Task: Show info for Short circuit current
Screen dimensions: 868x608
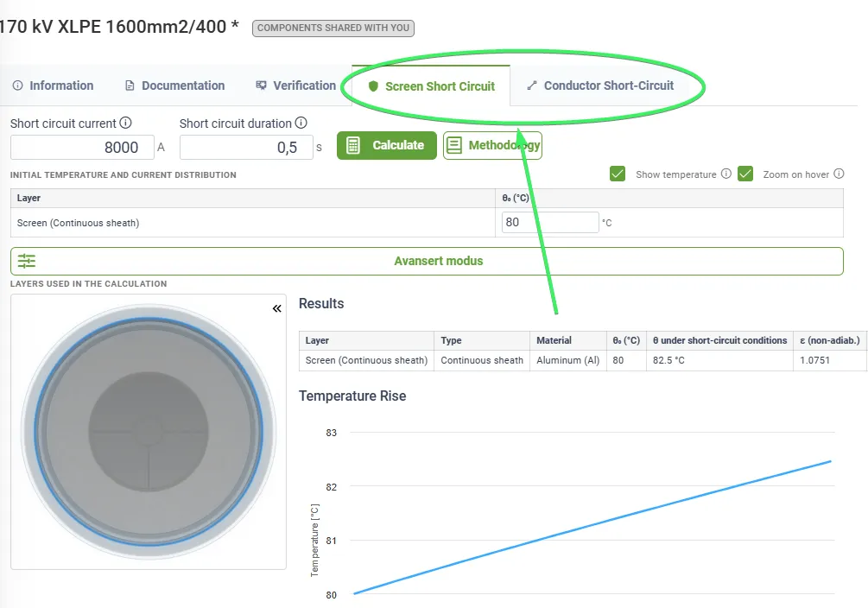Action: point(125,123)
